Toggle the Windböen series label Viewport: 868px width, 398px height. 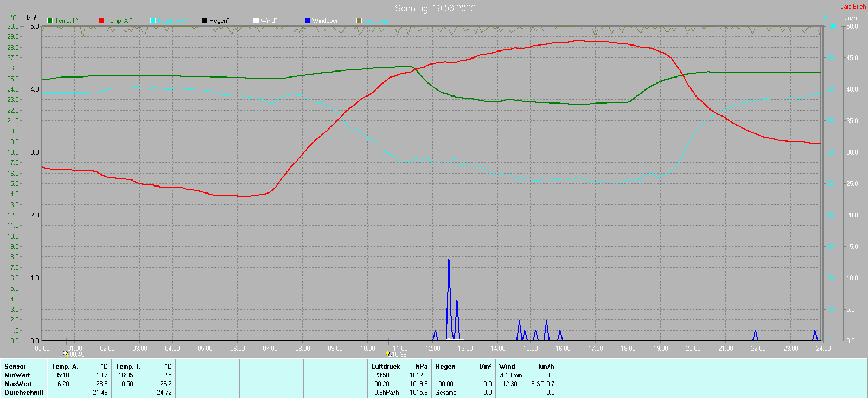pyautogui.click(x=325, y=21)
